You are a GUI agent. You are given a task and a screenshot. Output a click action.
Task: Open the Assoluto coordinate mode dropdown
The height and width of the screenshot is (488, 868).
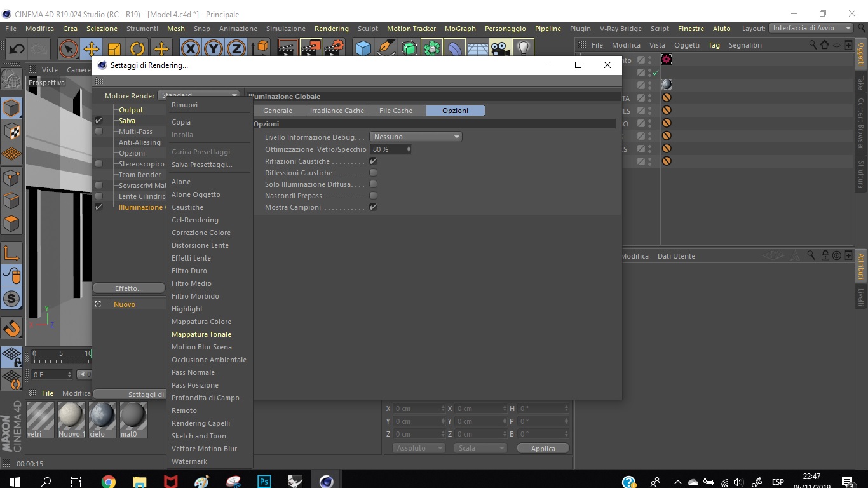click(417, 448)
